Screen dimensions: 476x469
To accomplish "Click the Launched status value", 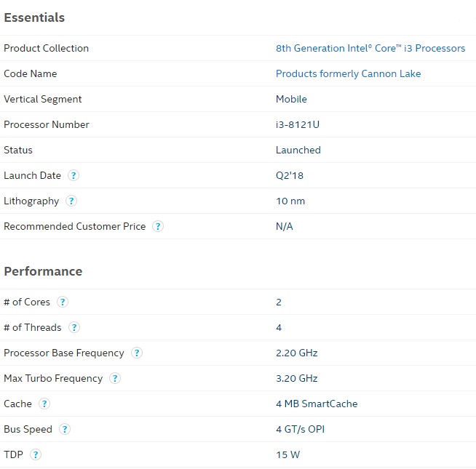I will pyautogui.click(x=298, y=151).
